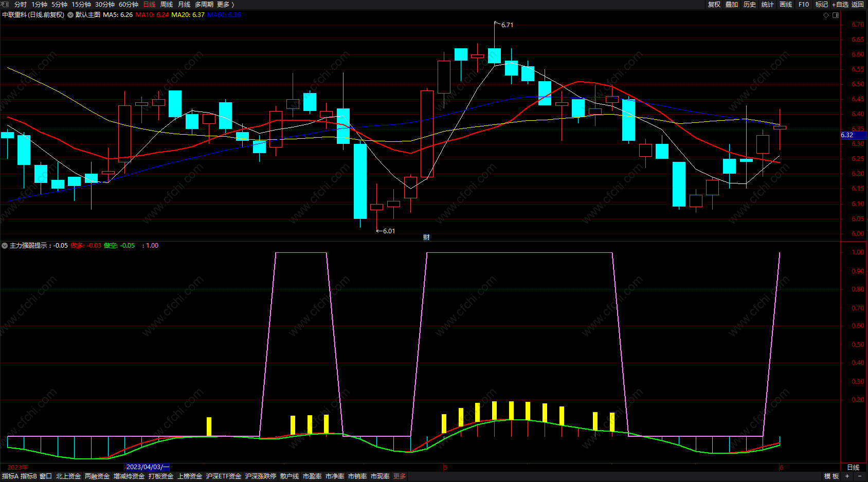Click the MA10: 6.24 label
This screenshot has width=868, height=482.
tap(152, 15)
